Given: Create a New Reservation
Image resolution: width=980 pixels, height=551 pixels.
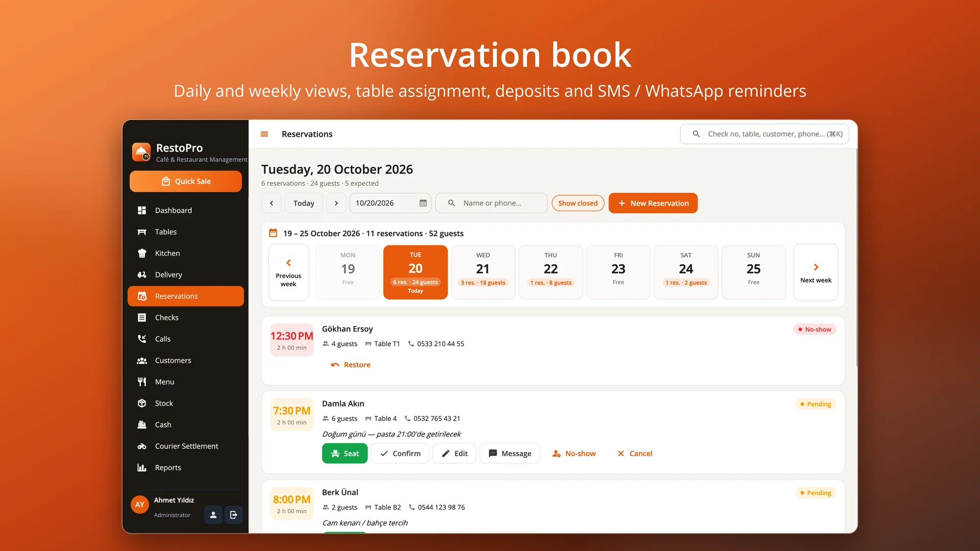Looking at the screenshot, I should 653,203.
